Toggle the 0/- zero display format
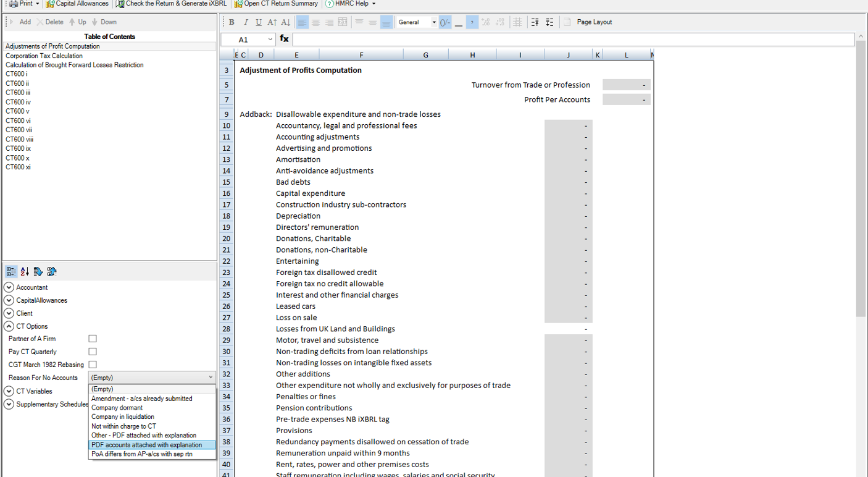 pos(445,22)
